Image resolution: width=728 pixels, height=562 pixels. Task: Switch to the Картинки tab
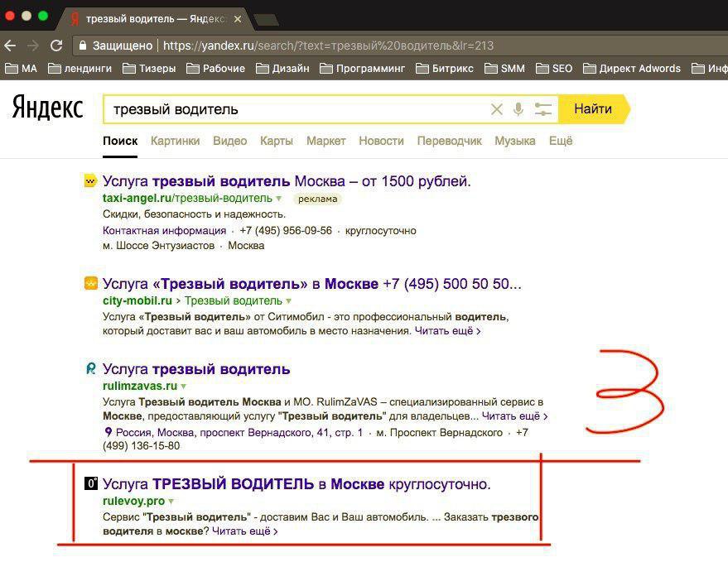point(175,141)
